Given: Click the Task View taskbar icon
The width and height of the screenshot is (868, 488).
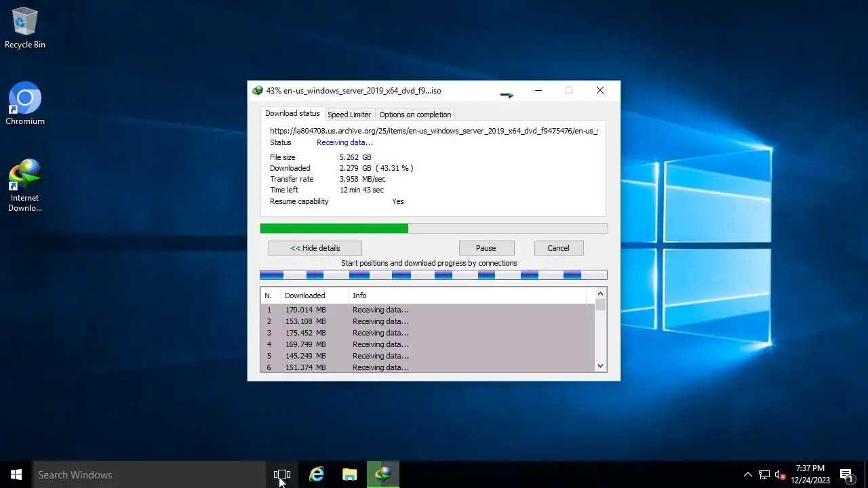Looking at the screenshot, I should [282, 474].
